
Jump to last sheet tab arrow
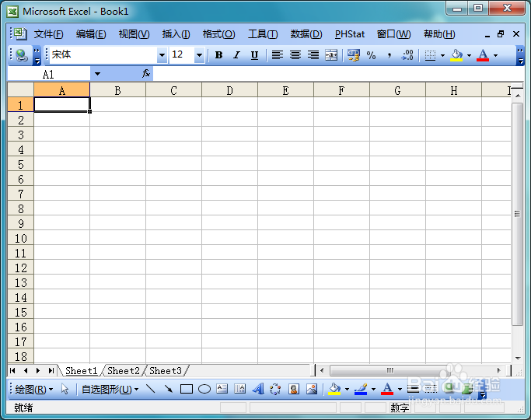51,370
